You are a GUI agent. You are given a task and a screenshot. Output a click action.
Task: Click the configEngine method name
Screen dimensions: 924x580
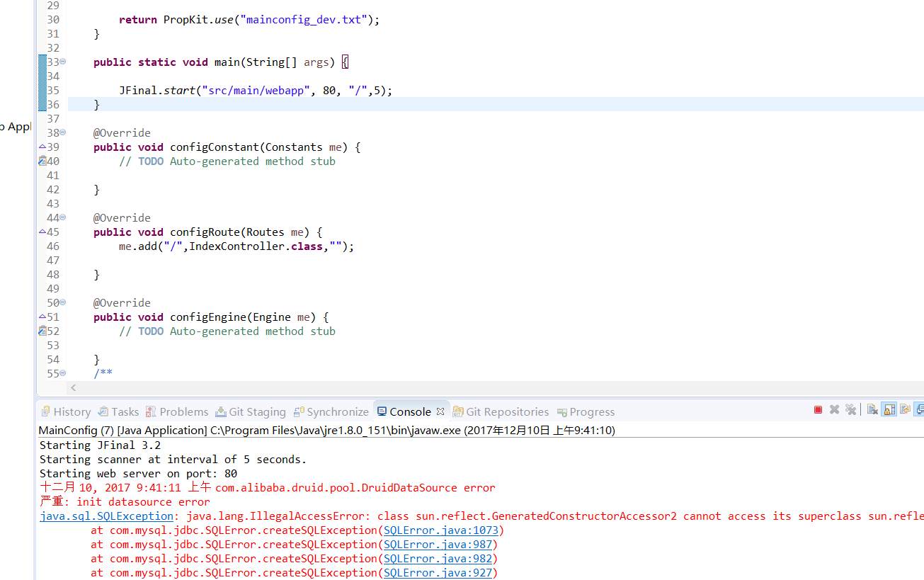[208, 317]
